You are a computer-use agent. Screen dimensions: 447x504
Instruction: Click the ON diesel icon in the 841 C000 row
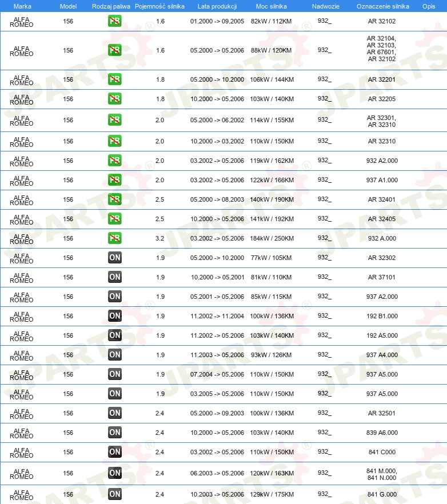coord(115,452)
